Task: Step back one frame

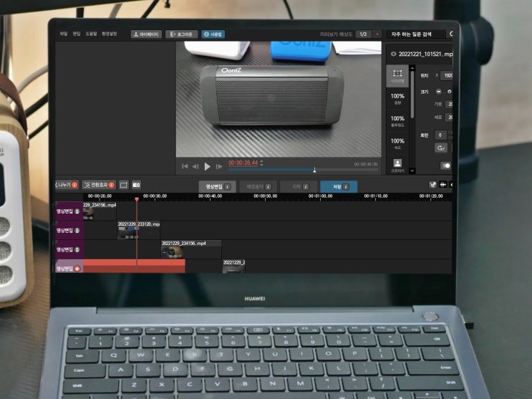Action: [195, 166]
